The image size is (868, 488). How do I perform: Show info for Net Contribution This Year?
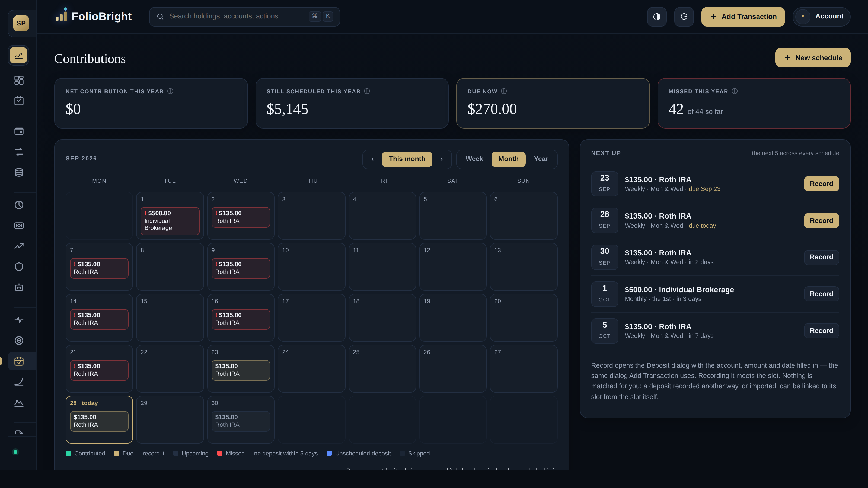click(x=170, y=91)
